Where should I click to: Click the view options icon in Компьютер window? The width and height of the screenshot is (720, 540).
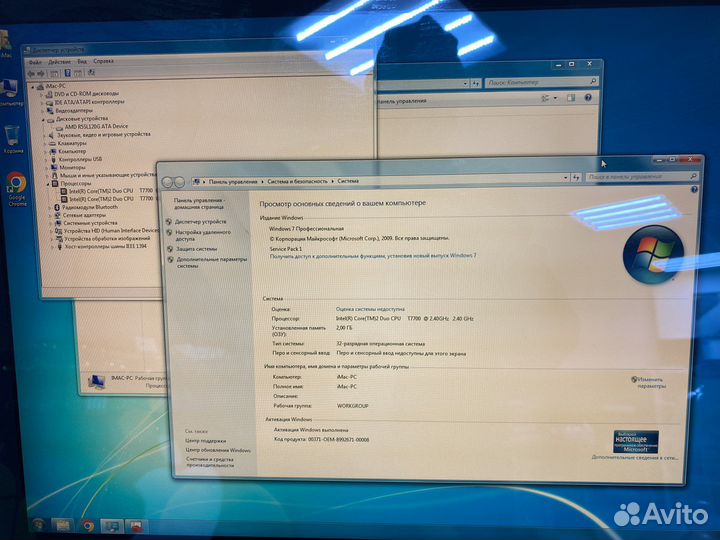tap(545, 98)
